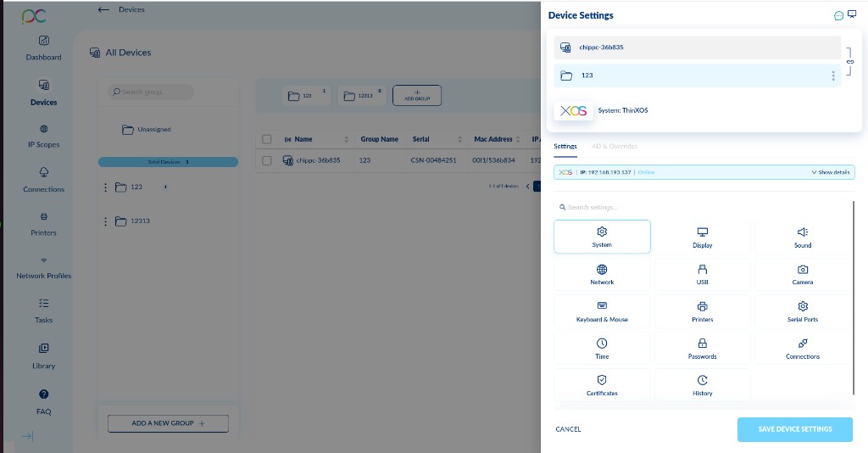Click the Group Name column header
868x453 pixels.
click(379, 139)
